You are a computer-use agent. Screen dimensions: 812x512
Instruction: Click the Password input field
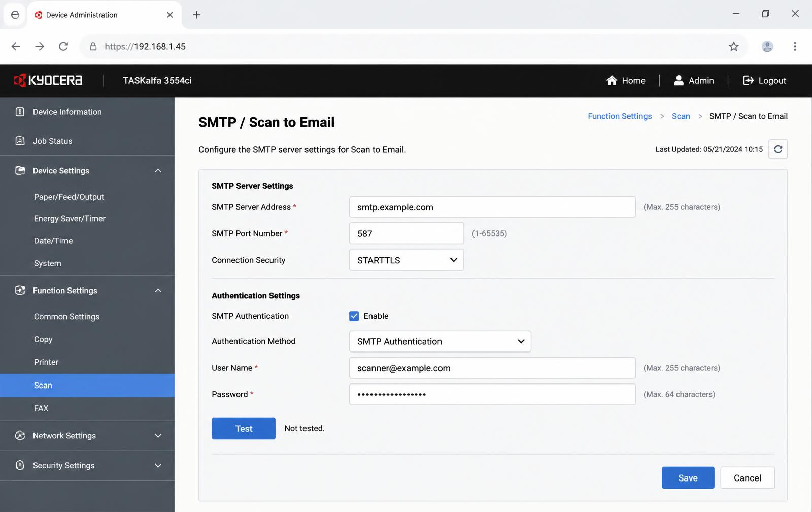[492, 394]
